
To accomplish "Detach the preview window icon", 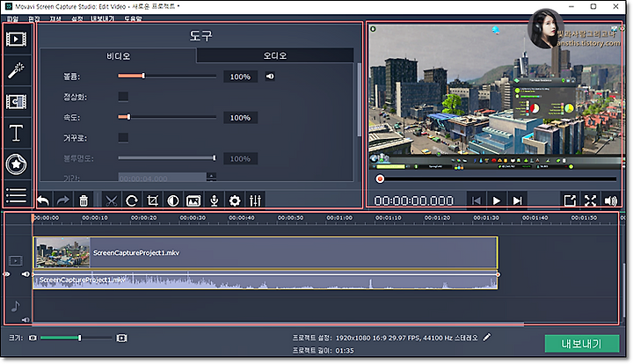I will [x=570, y=200].
